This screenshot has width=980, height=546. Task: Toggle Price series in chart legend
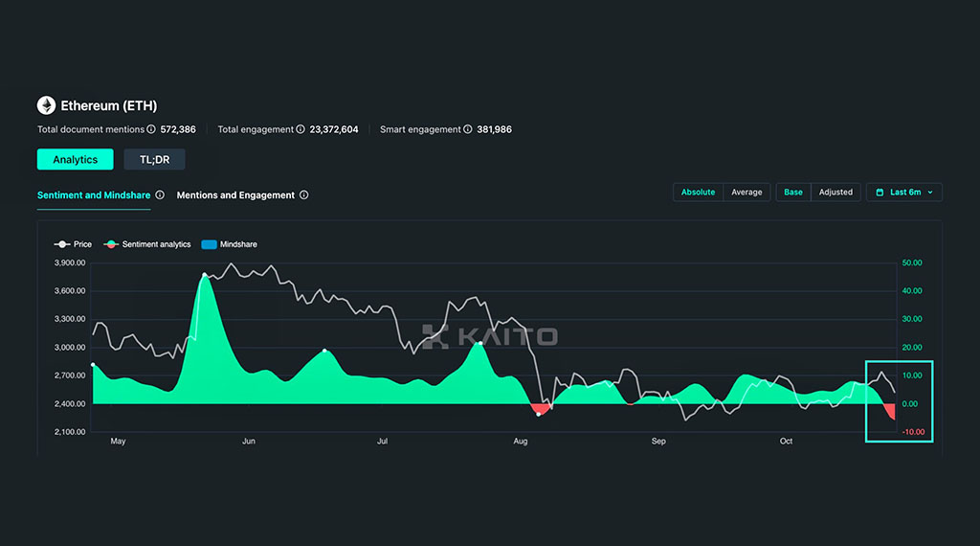coord(73,244)
